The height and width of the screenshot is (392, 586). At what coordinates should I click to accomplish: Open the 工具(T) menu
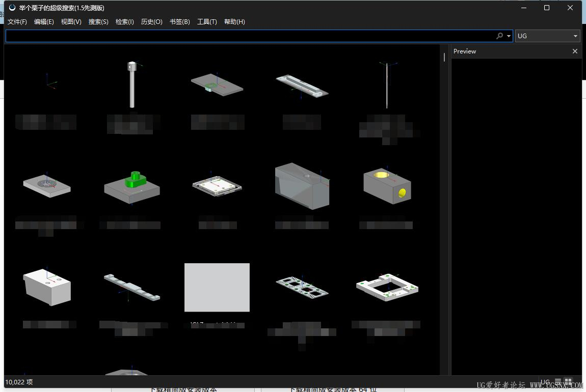tap(207, 22)
